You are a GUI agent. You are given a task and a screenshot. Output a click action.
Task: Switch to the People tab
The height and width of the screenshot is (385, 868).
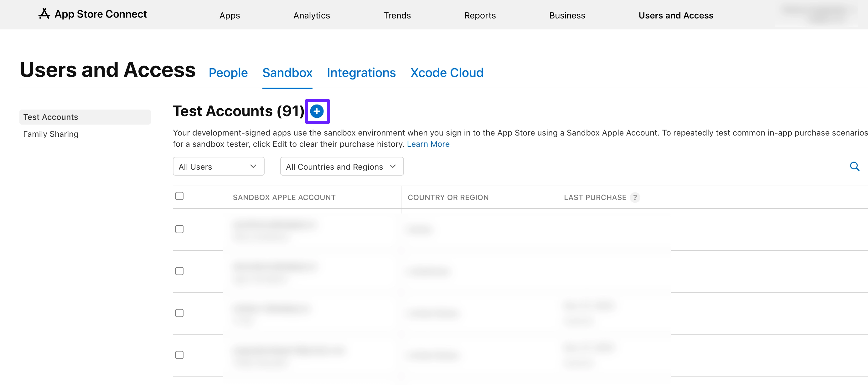228,72
